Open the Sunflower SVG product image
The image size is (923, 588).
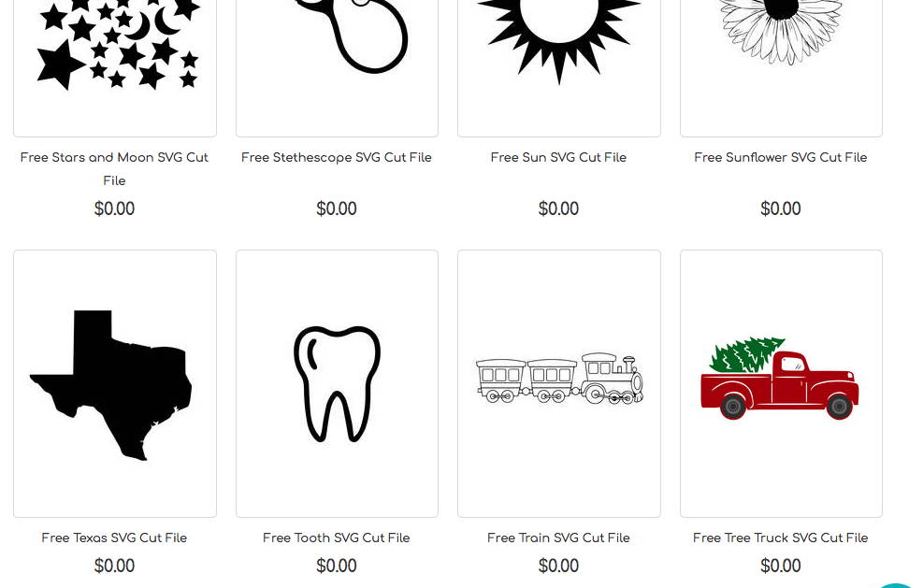(x=781, y=67)
